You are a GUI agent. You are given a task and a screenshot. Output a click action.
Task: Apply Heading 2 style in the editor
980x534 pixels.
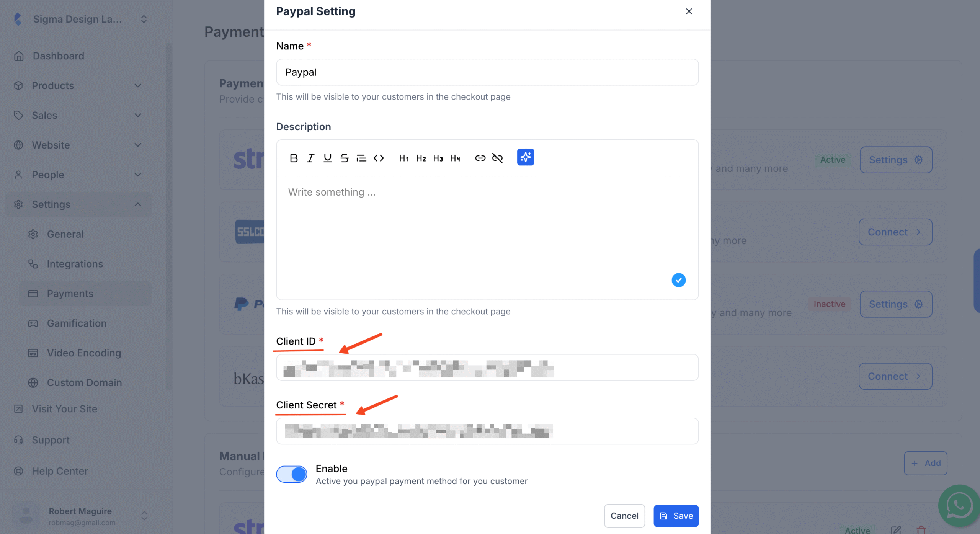pyautogui.click(x=421, y=158)
